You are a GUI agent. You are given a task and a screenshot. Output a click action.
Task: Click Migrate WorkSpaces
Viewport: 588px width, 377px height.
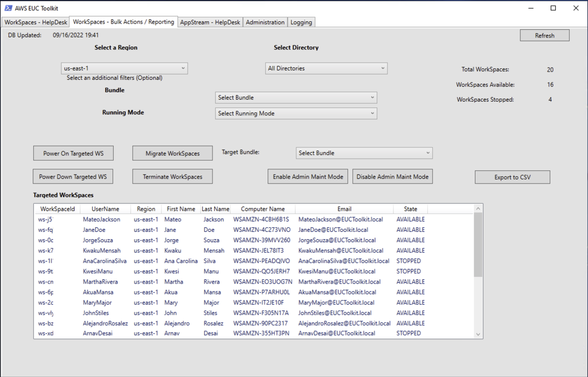pos(172,153)
